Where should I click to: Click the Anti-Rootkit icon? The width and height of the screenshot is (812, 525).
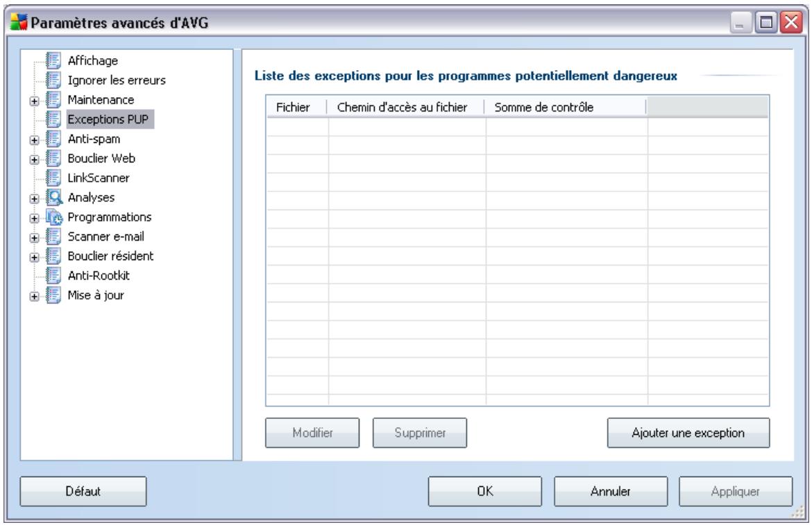[53, 276]
